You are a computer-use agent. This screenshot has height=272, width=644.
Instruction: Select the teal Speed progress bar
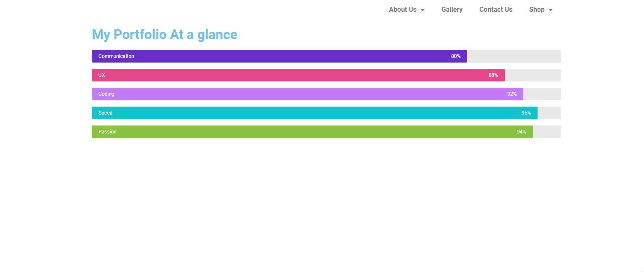(315, 113)
